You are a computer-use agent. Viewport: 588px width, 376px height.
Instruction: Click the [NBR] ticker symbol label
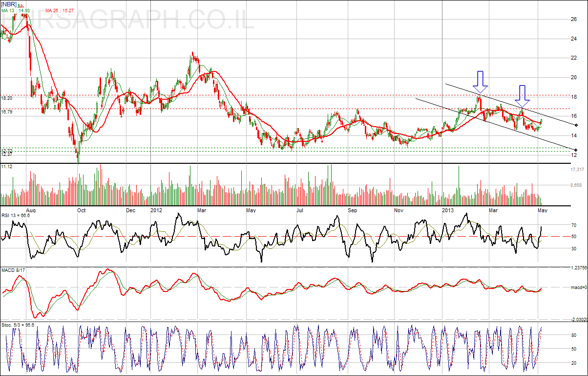click(9, 4)
